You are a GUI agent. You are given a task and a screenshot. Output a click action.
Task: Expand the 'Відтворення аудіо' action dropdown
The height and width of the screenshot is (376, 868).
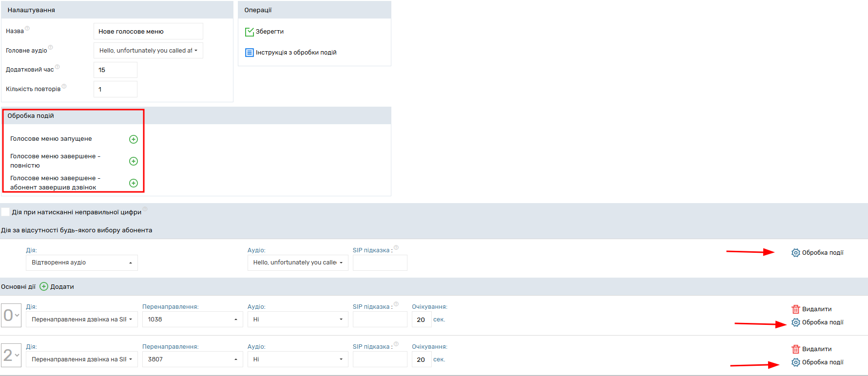tap(81, 263)
